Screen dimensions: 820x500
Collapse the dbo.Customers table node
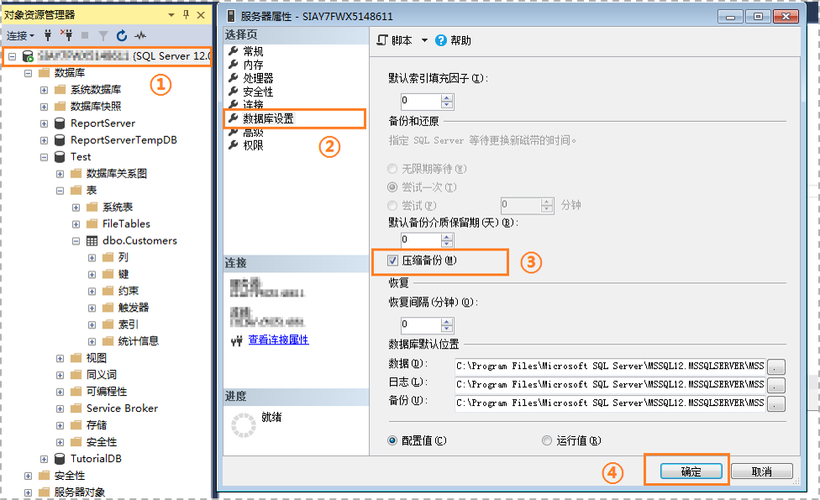point(76,241)
